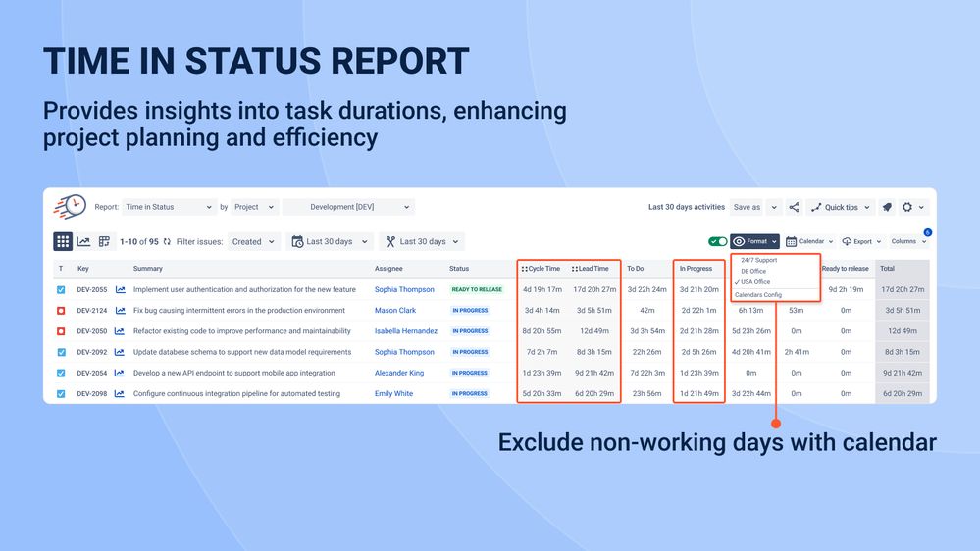980x551 pixels.
Task: Open Calendars Config menu entry
Action: (x=757, y=295)
